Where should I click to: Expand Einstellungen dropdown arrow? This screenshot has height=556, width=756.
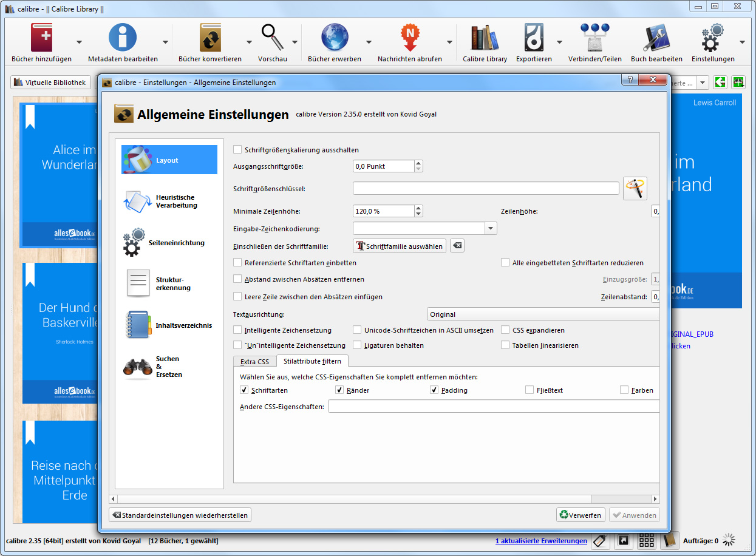tap(742, 42)
